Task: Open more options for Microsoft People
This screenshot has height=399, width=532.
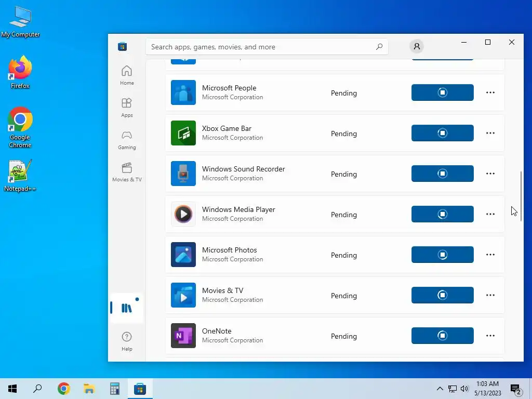Action: [x=490, y=92]
